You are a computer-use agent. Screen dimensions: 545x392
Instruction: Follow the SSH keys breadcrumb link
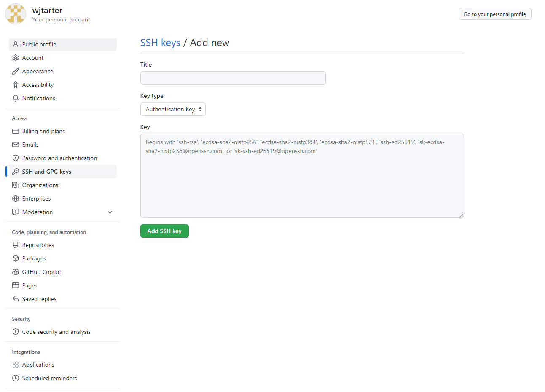160,43
